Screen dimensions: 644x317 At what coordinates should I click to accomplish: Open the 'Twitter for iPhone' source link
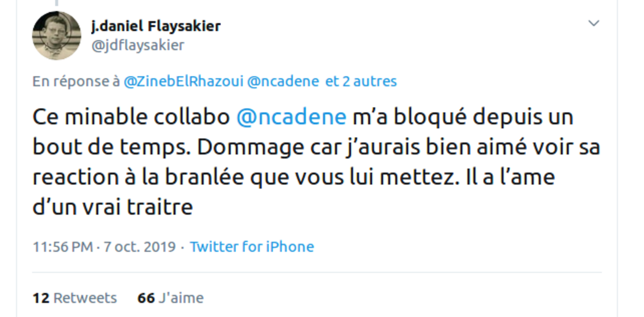click(x=252, y=247)
